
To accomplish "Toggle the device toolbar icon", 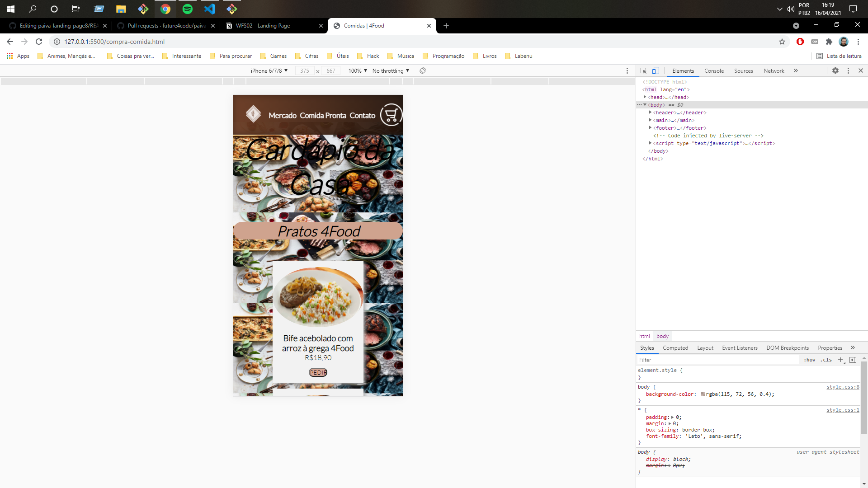I will click(656, 71).
